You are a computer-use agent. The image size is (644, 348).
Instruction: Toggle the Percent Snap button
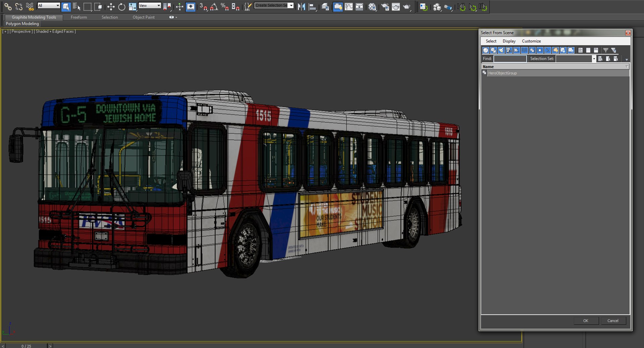click(x=225, y=6)
